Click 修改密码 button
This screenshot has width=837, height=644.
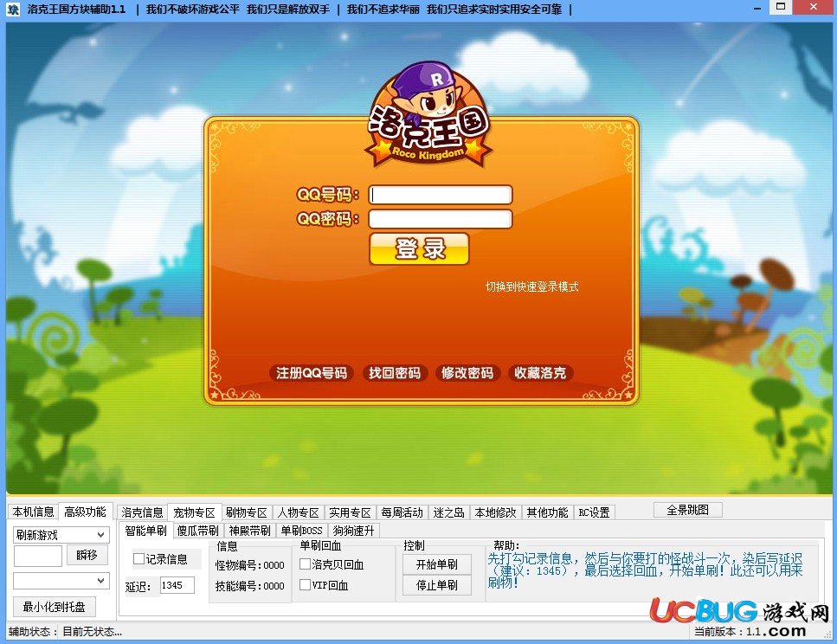(467, 373)
